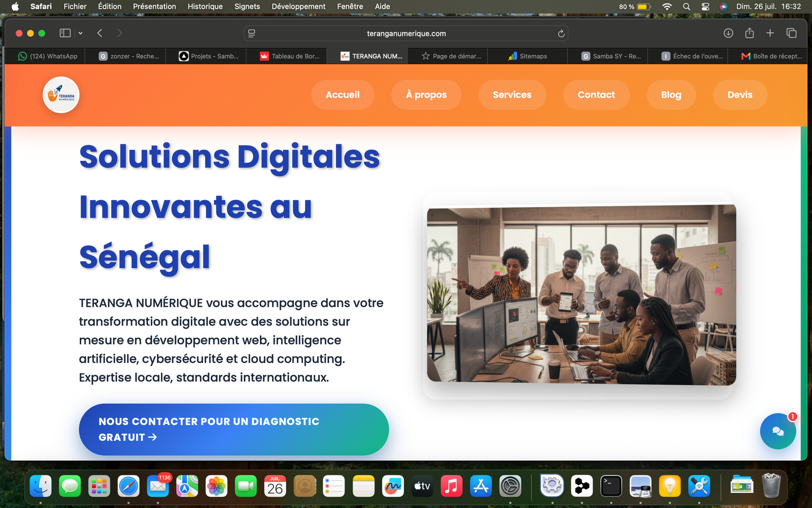Screen dimensions: 812x508
Task: Open the Fenêtre menu
Action: point(350,6)
